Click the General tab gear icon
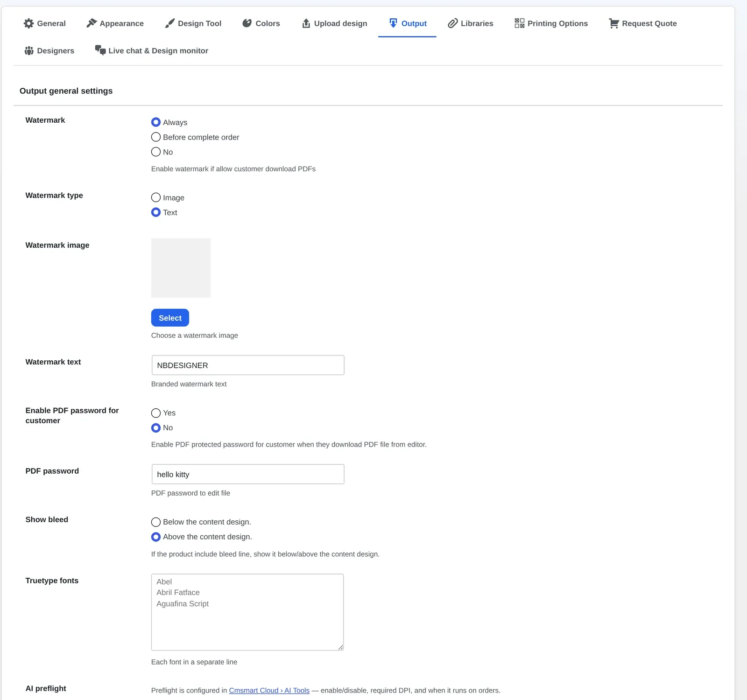The image size is (747, 700). click(x=28, y=23)
